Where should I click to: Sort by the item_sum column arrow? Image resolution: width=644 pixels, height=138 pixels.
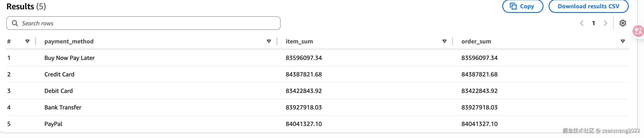coord(444,41)
